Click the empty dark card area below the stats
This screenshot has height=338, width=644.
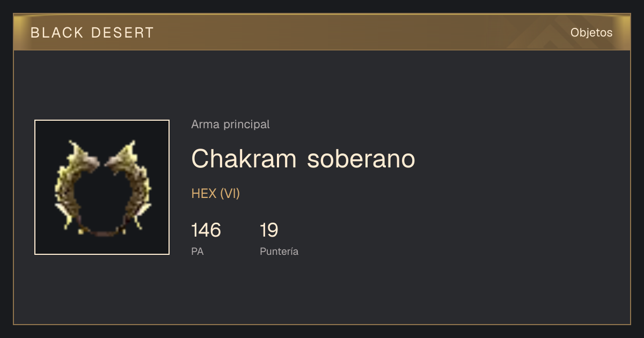click(x=322, y=292)
